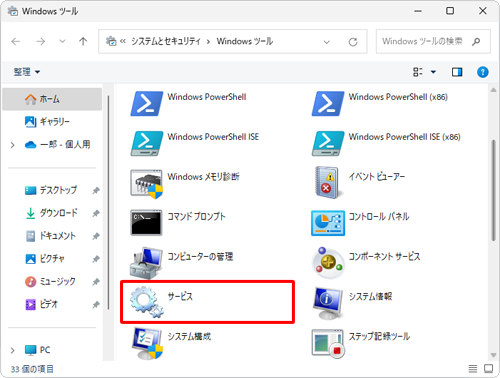Click the コンポーネント サービス icon
This screenshot has height=378, width=500.
coord(328,263)
